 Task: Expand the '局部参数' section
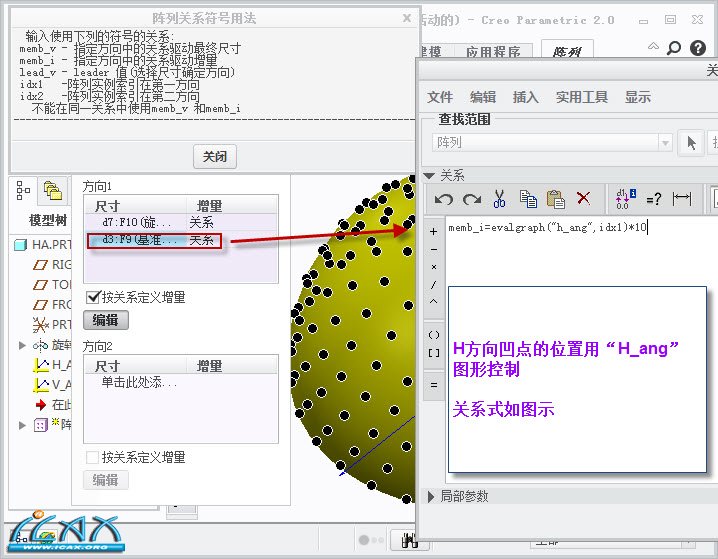tap(430, 497)
